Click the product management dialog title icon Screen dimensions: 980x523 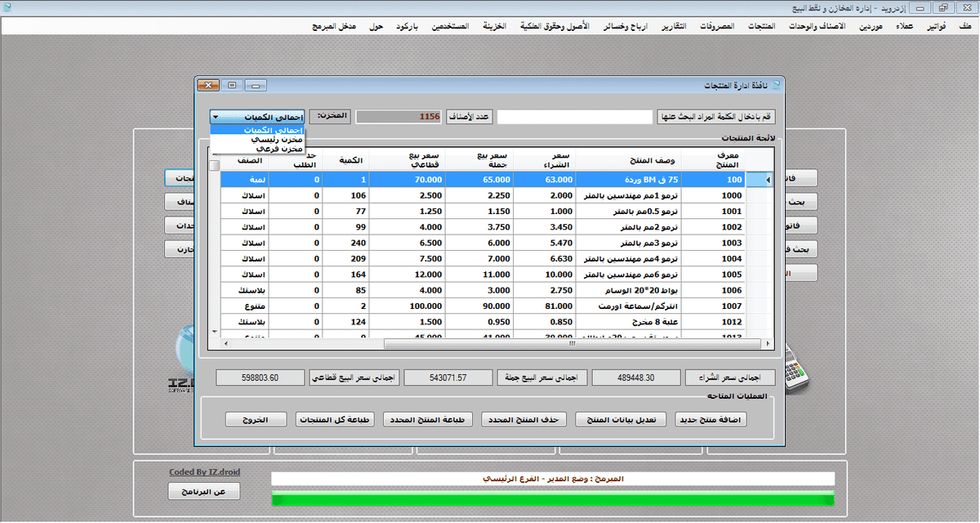(777, 85)
